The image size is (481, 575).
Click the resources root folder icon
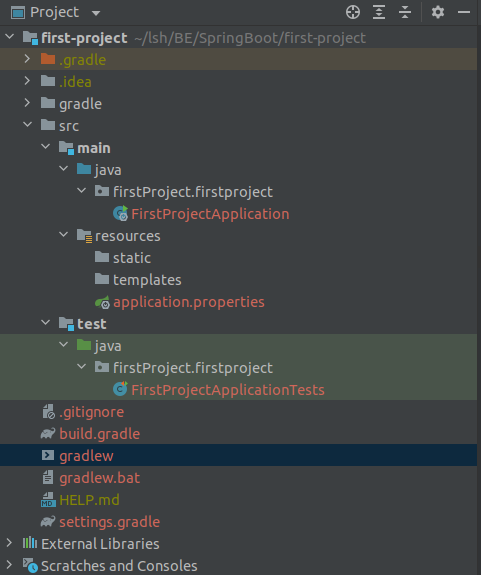(85, 236)
